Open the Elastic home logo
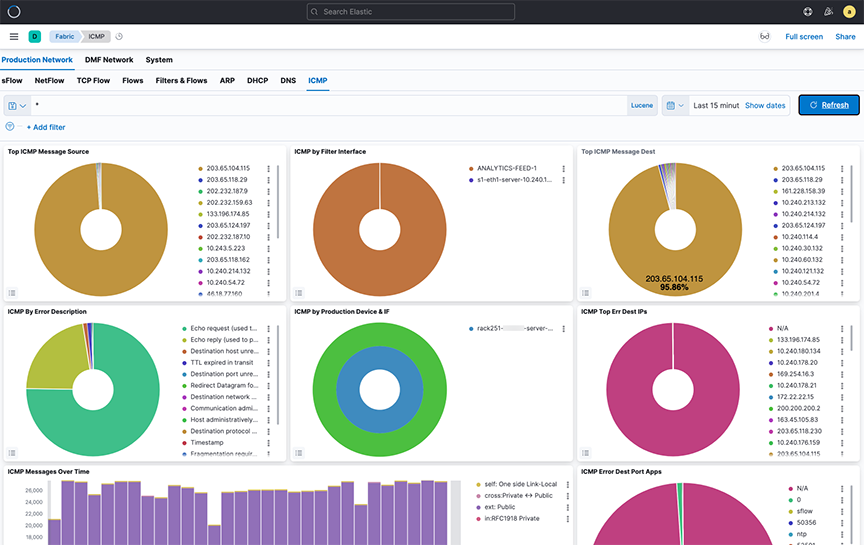The width and height of the screenshot is (864, 545). tap(14, 12)
